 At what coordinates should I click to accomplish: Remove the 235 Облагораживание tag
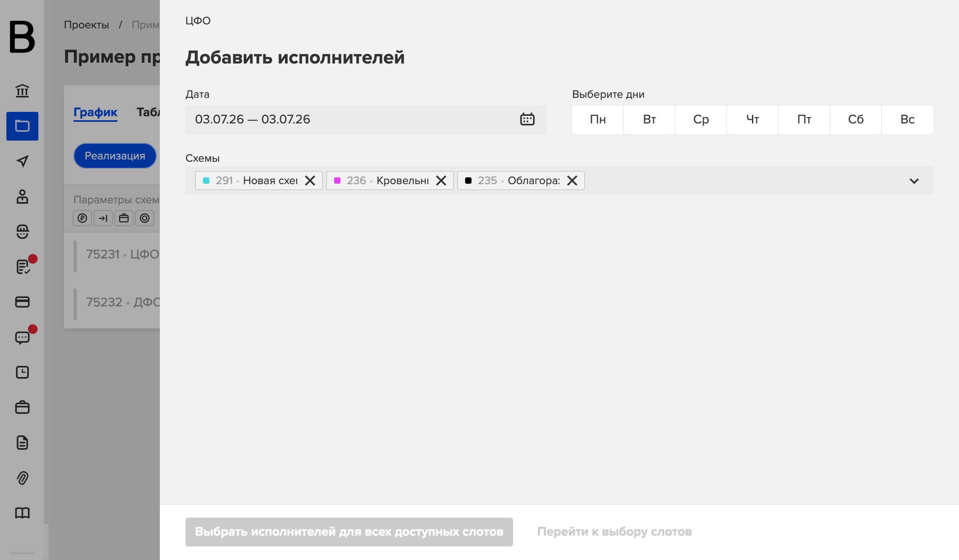click(x=572, y=181)
